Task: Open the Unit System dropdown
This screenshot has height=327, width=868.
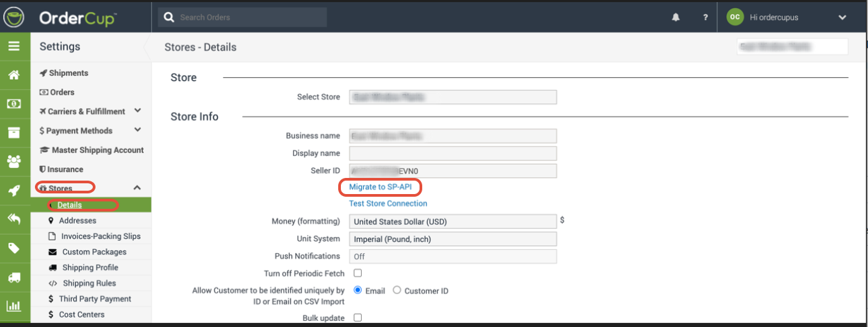Action: pos(452,239)
